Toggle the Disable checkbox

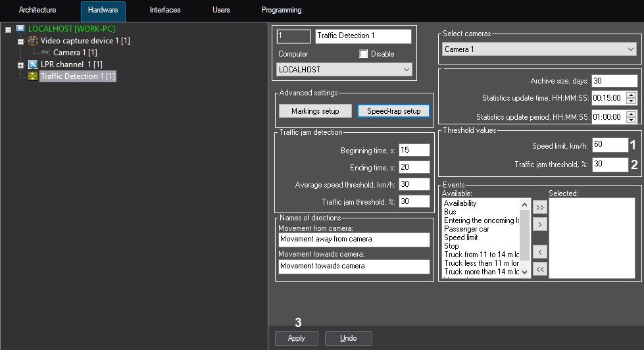363,54
